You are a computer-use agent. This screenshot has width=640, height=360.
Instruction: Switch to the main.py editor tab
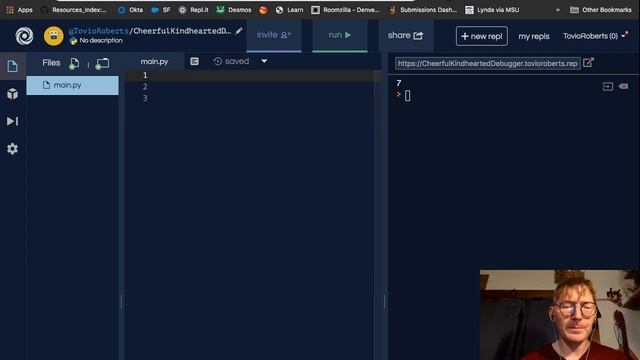(x=154, y=62)
